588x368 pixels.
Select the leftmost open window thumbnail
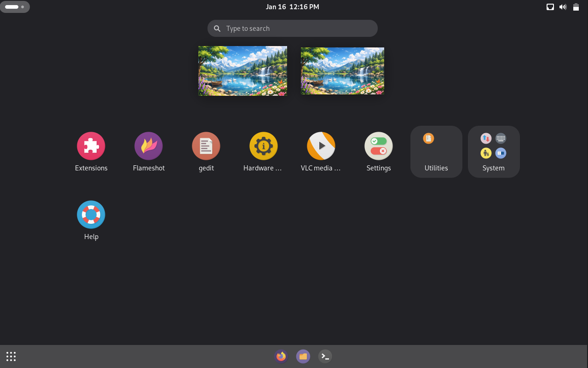242,70
